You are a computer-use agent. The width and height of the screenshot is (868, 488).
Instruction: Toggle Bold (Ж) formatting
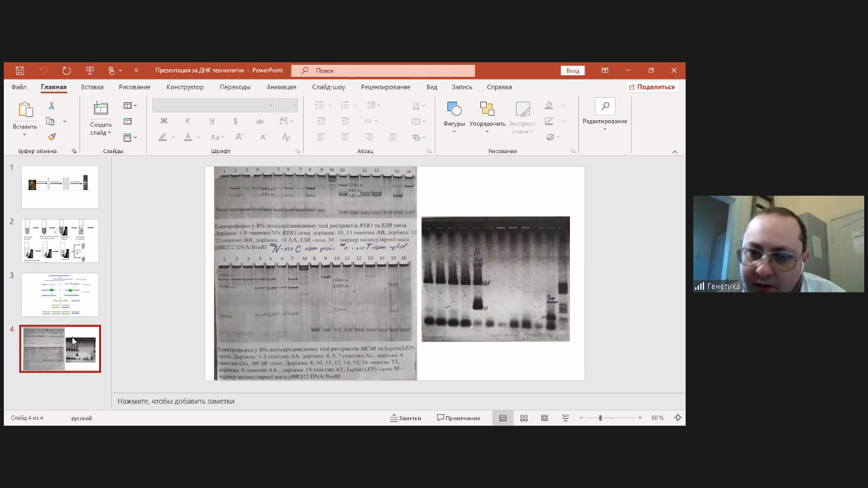[x=164, y=121]
